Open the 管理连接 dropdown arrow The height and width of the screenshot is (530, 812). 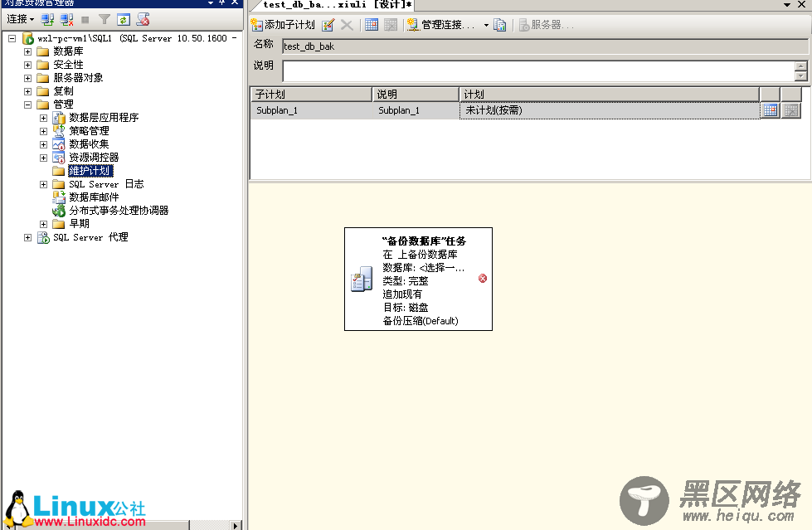[486, 25]
